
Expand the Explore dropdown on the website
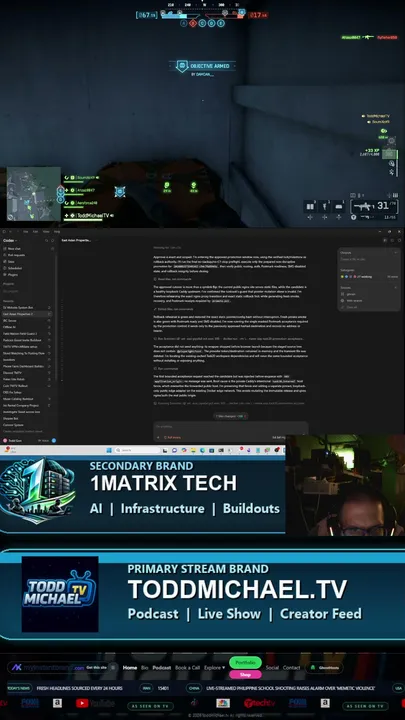pyautogui.click(x=214, y=668)
